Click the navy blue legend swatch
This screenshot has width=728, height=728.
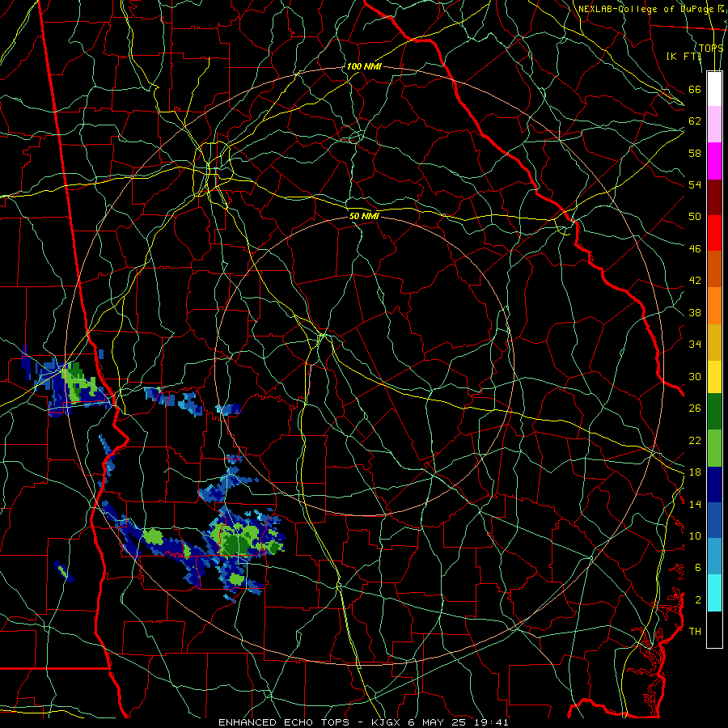click(714, 485)
